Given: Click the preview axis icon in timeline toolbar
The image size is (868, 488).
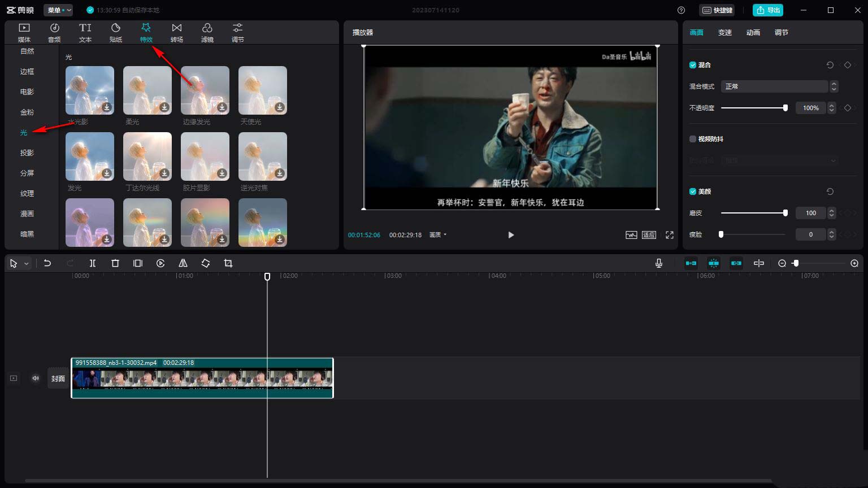Looking at the screenshot, I should pos(759,263).
